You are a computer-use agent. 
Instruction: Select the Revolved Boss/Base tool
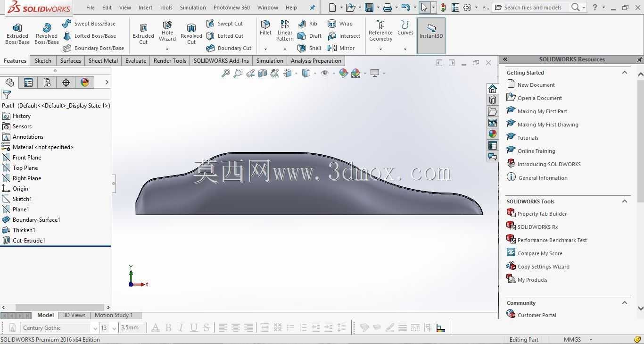[47, 34]
